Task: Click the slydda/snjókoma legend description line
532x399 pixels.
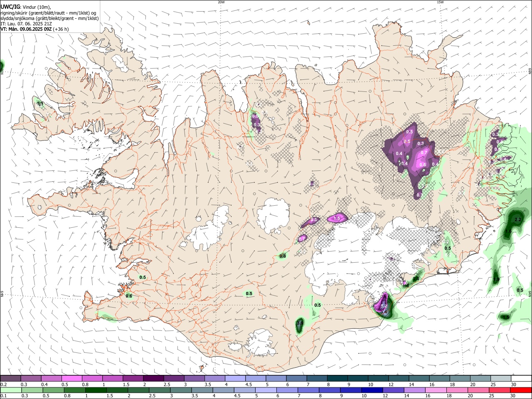Action: (x=49, y=18)
